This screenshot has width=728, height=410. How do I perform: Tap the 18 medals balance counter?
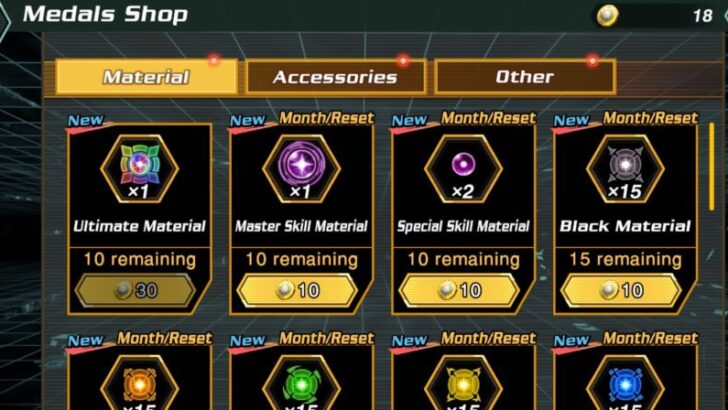pos(702,16)
